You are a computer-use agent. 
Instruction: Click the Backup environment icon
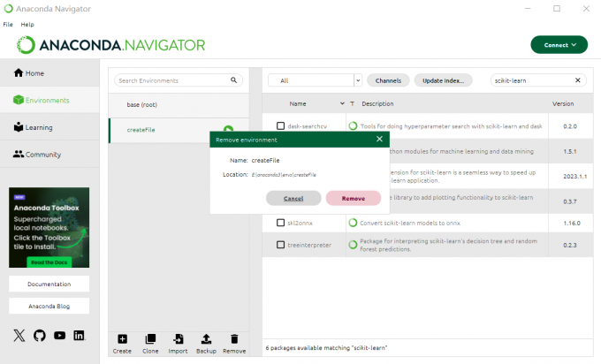click(x=206, y=339)
